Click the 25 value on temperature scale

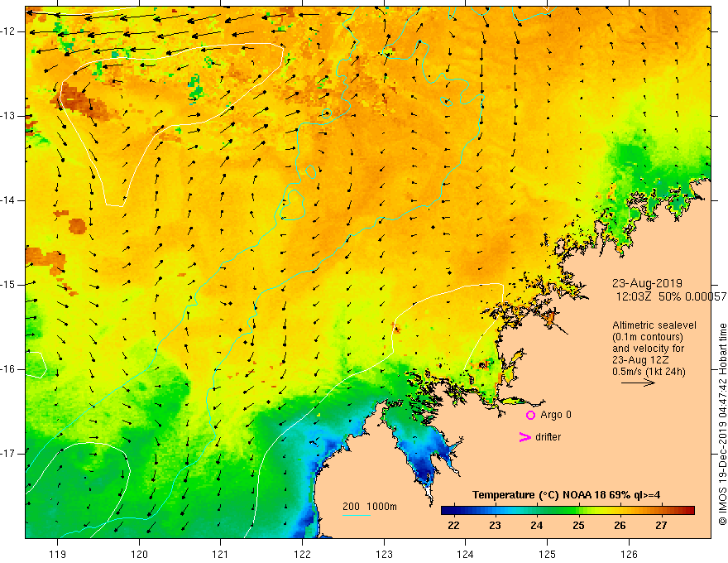click(578, 526)
